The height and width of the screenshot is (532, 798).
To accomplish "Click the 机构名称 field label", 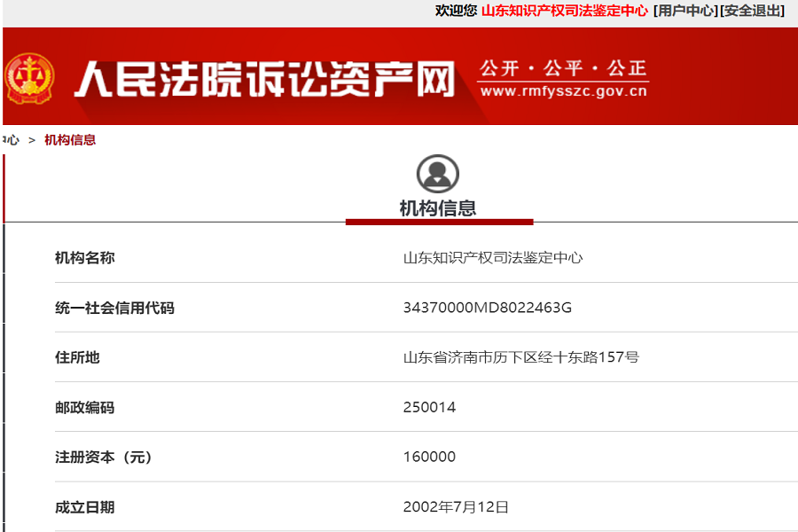I will click(x=85, y=258).
